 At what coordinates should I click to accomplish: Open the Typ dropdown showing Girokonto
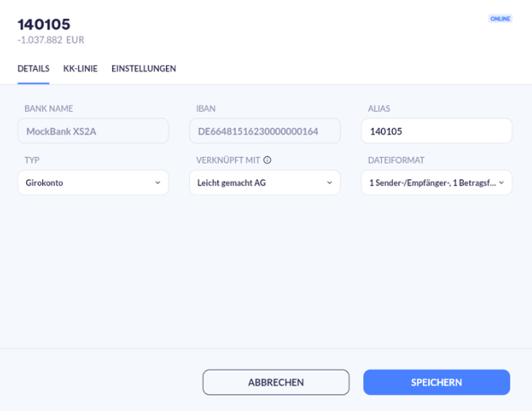click(x=93, y=182)
